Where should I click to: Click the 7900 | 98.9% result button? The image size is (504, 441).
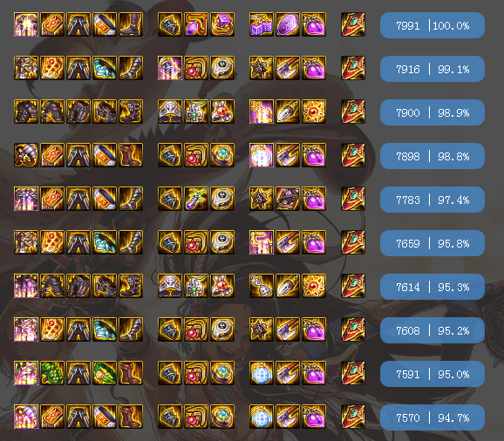(432, 112)
